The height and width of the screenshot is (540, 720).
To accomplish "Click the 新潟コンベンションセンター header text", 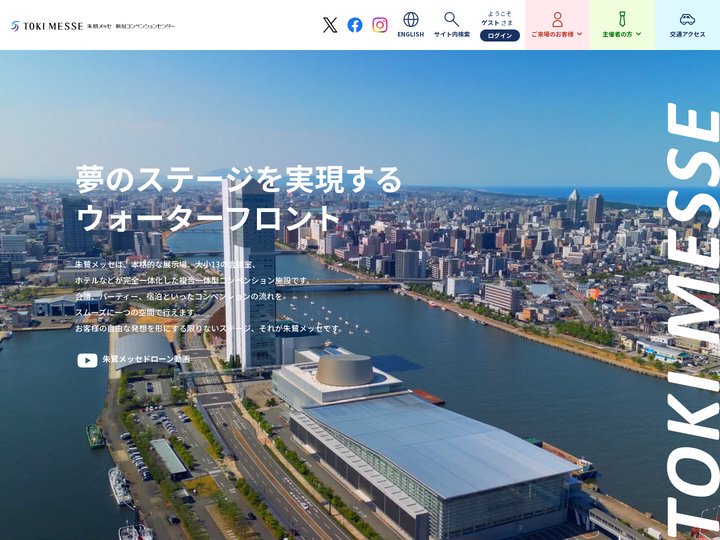I will (145, 26).
